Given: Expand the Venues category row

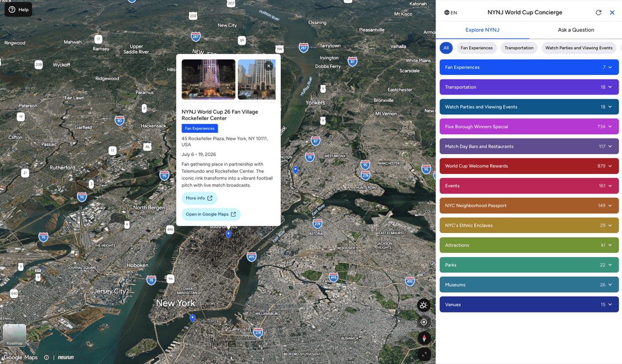Looking at the screenshot, I should (529, 305).
